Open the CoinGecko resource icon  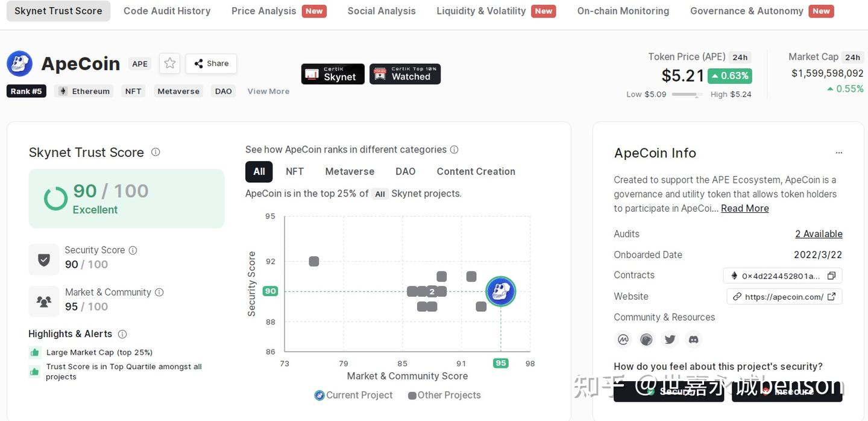pyautogui.click(x=646, y=340)
